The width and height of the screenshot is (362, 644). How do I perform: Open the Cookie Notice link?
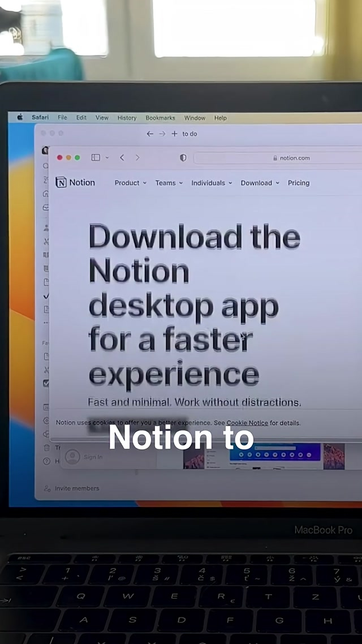[247, 423]
